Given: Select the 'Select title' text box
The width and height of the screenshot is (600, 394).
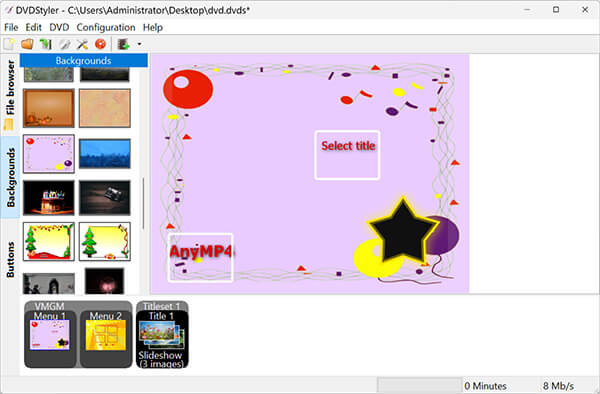Looking at the screenshot, I should 347,155.
